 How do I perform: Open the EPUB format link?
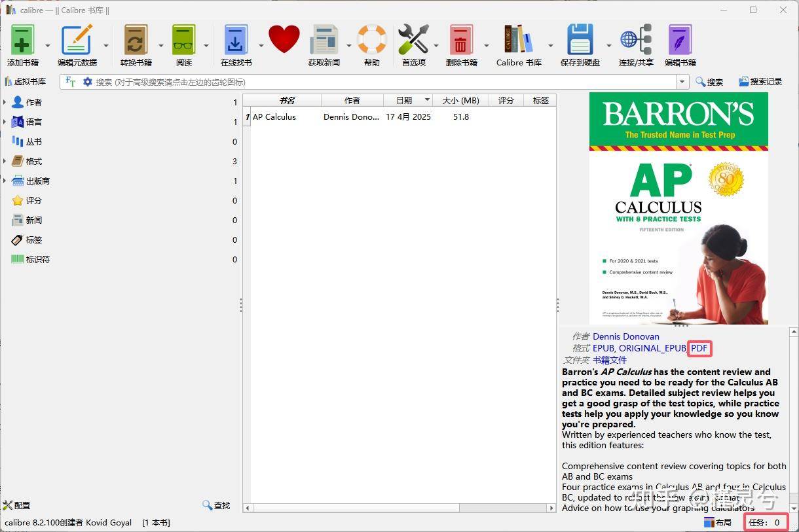[x=603, y=348]
